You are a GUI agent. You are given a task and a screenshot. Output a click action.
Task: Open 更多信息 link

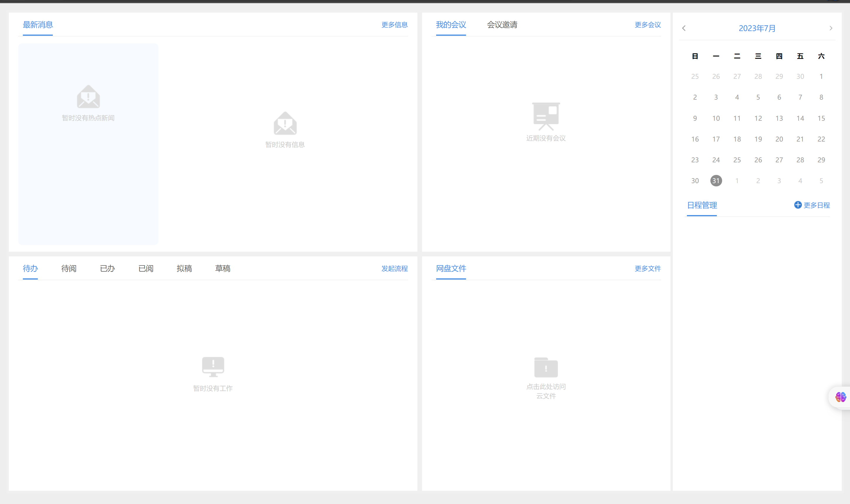click(x=394, y=25)
